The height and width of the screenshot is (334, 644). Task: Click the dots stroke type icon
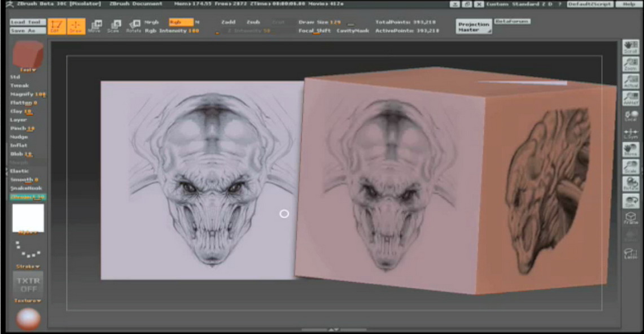pyautogui.click(x=28, y=249)
